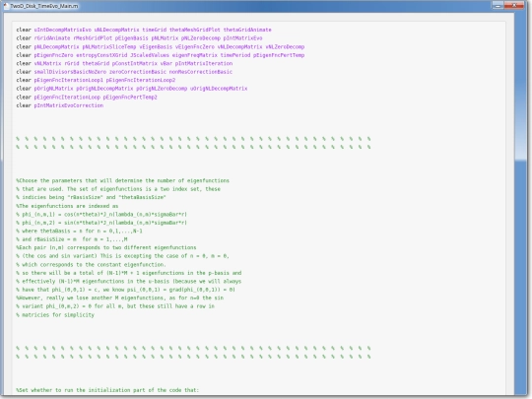Click the variable uIntDecompMatrixEvo

pyautogui.click(x=62, y=30)
